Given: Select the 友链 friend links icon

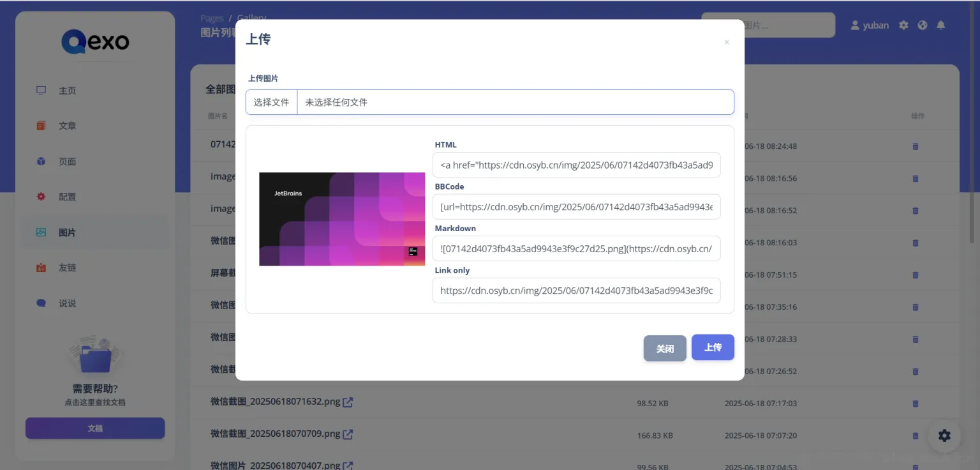Looking at the screenshot, I should (x=40, y=268).
